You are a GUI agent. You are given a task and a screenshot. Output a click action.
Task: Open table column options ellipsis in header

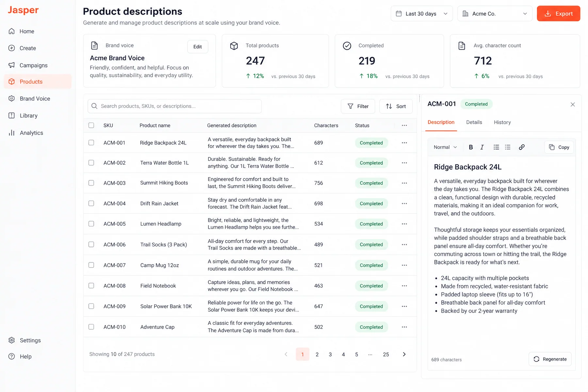pos(404,125)
